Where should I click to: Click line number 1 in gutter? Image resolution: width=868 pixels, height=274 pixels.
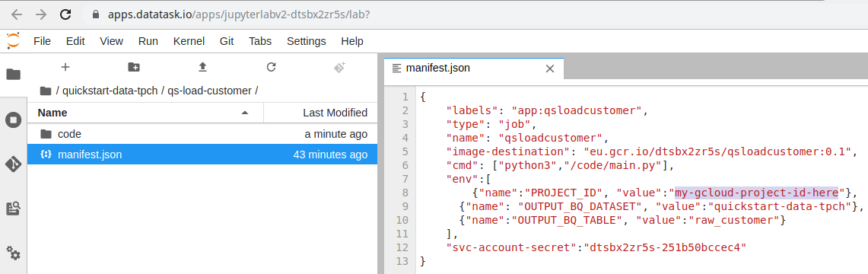[405, 97]
